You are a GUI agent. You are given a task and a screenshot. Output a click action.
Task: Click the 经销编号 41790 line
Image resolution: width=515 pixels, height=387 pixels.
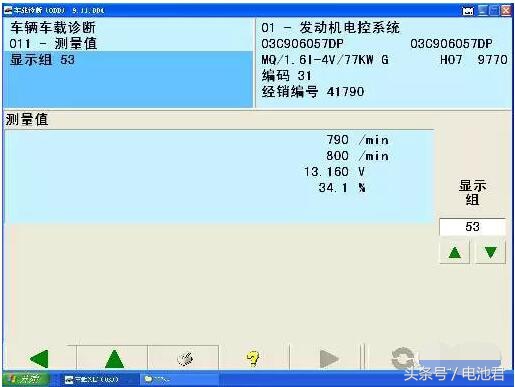(x=313, y=92)
